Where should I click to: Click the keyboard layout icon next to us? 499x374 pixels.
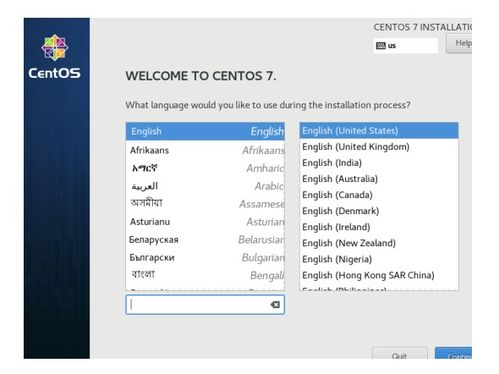coord(380,46)
